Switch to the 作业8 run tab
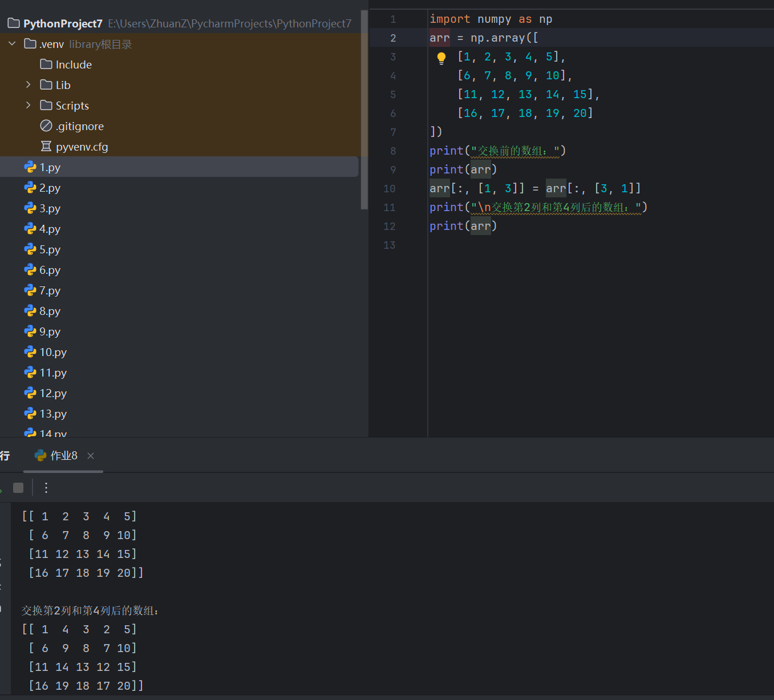The image size is (774, 700). click(63, 455)
